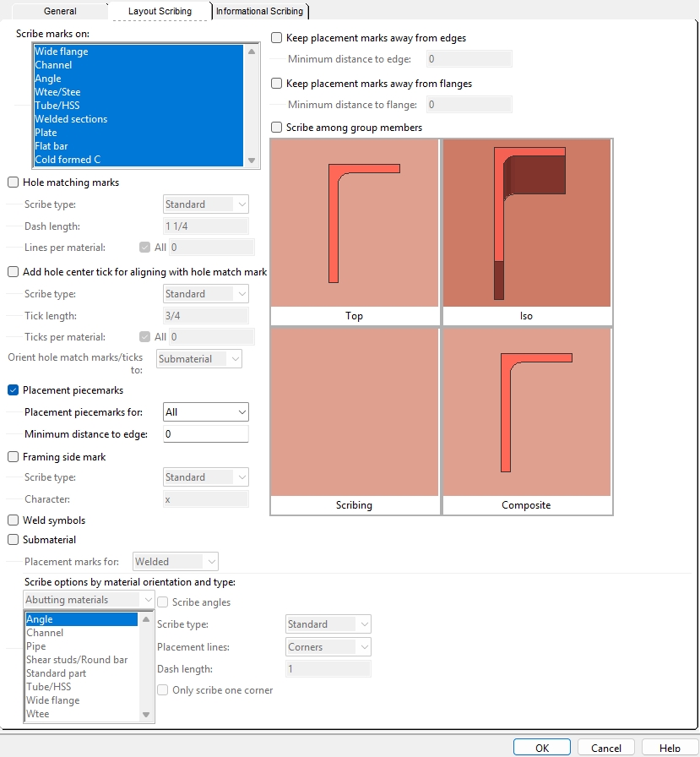
Task: Select Wide flange in Scribe marks list
Action: (x=62, y=52)
